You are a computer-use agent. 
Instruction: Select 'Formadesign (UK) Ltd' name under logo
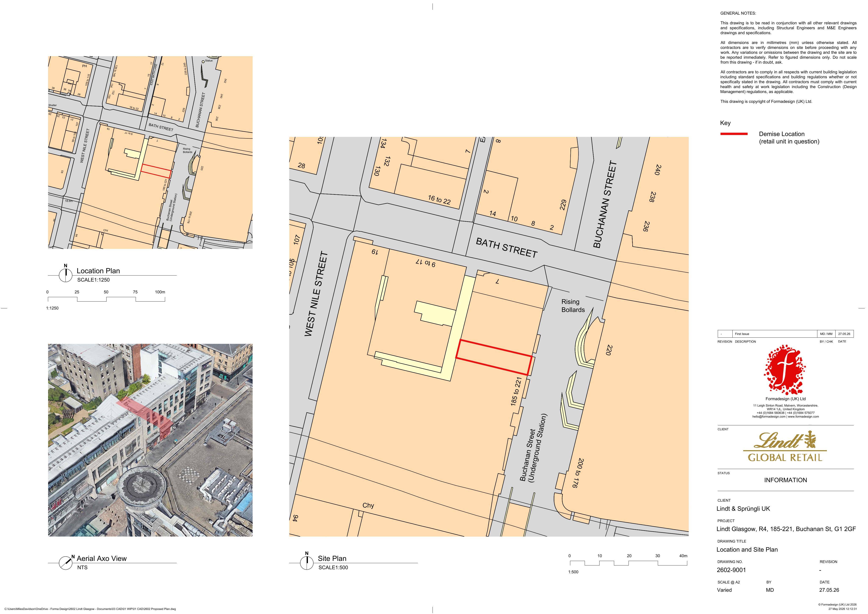point(785,399)
